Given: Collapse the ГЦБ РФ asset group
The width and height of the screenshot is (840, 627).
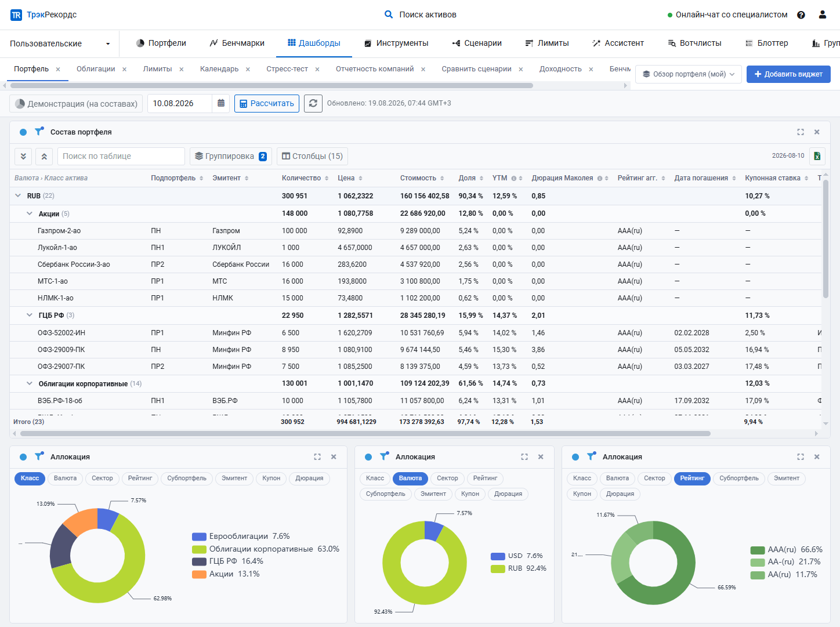Looking at the screenshot, I should tap(30, 315).
